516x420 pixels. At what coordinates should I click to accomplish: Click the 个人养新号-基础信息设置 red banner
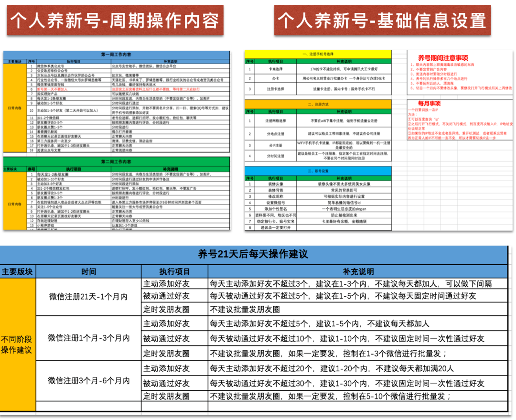382,21
